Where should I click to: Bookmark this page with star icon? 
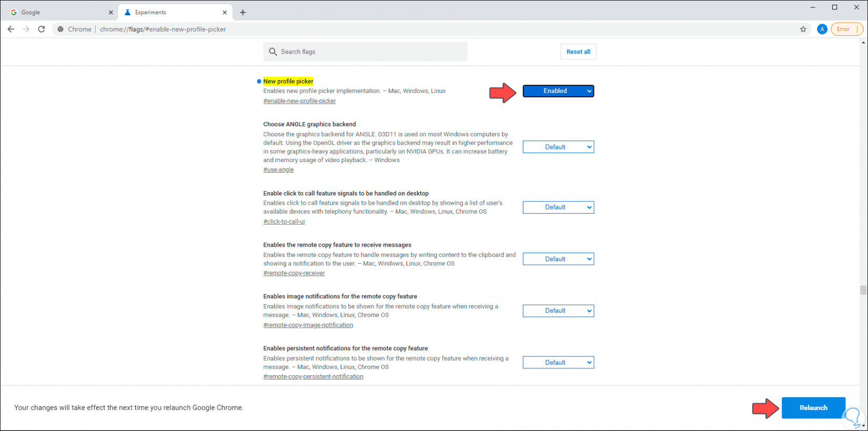pyautogui.click(x=803, y=29)
